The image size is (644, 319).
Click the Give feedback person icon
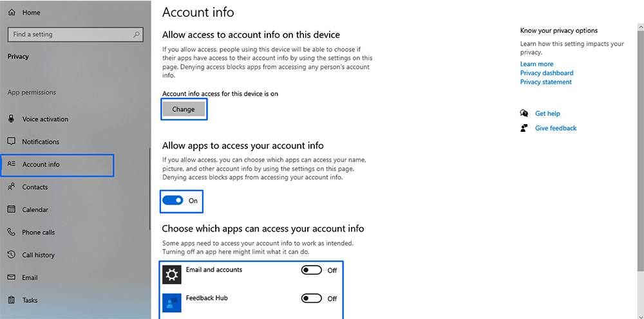tap(524, 128)
